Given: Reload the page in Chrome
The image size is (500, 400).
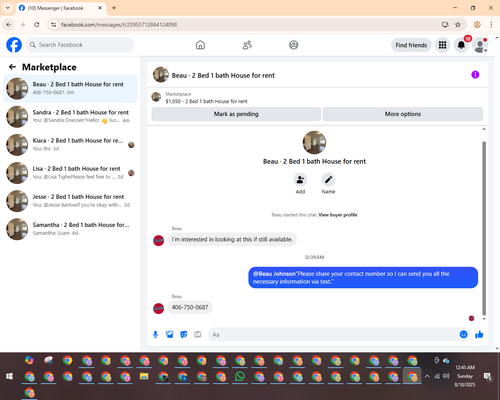Looking at the screenshot, I should (37, 25).
